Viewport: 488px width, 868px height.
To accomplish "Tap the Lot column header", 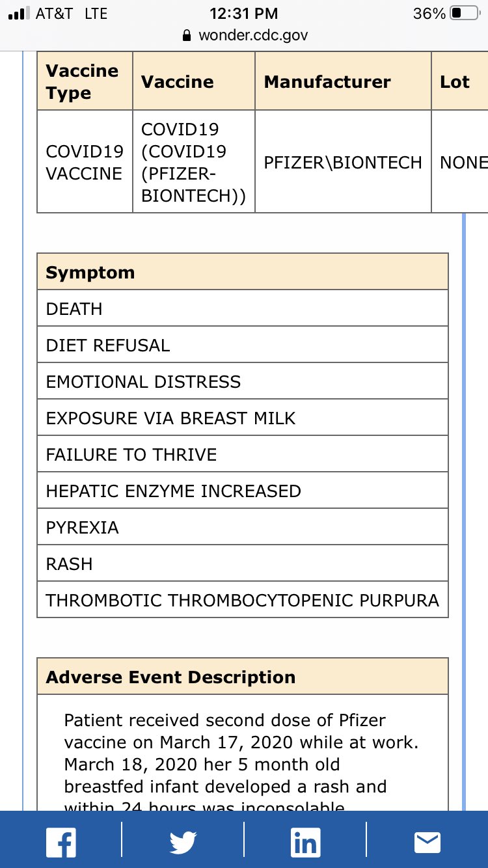I will tap(459, 81).
